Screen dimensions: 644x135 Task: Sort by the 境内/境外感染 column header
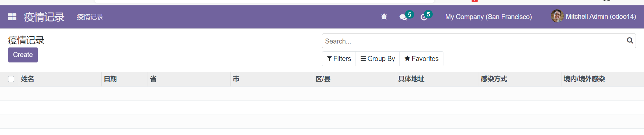coord(584,79)
